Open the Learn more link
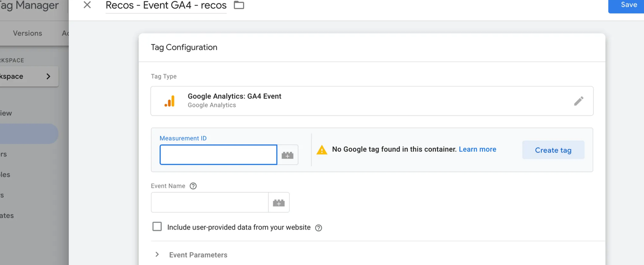The width and height of the screenshot is (644, 265). (477, 149)
